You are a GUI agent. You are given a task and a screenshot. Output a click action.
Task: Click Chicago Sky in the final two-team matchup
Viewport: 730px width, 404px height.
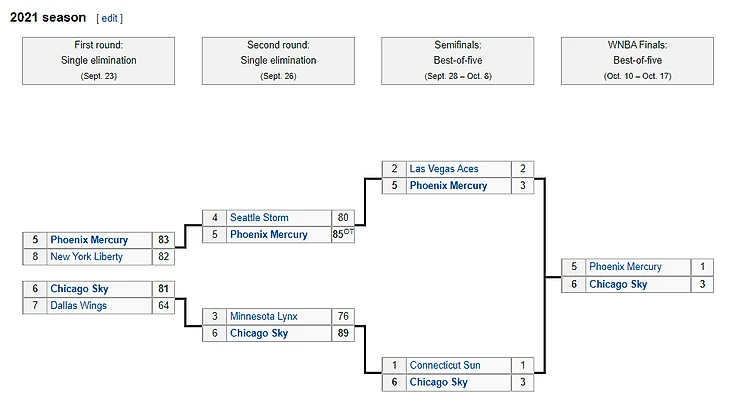(x=618, y=284)
